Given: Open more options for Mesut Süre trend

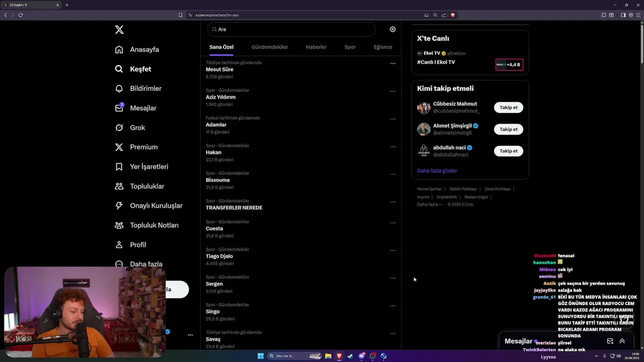Looking at the screenshot, I should tap(392, 63).
